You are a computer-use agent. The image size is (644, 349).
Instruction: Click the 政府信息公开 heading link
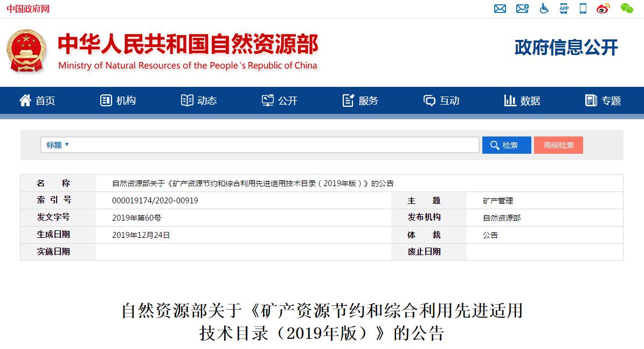[x=566, y=47]
